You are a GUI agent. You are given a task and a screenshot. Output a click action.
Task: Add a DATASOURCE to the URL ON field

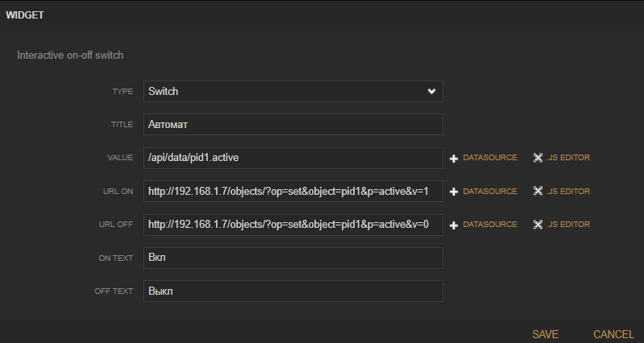pos(490,192)
